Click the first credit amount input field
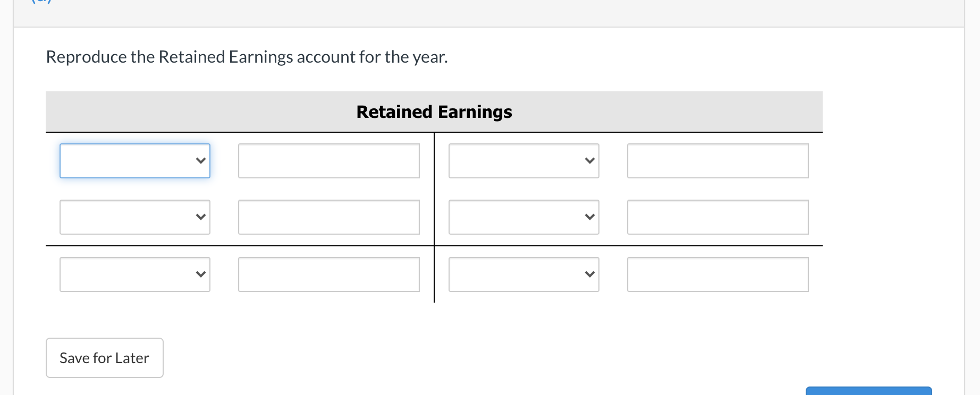Image resolution: width=980 pixels, height=395 pixels. (717, 160)
